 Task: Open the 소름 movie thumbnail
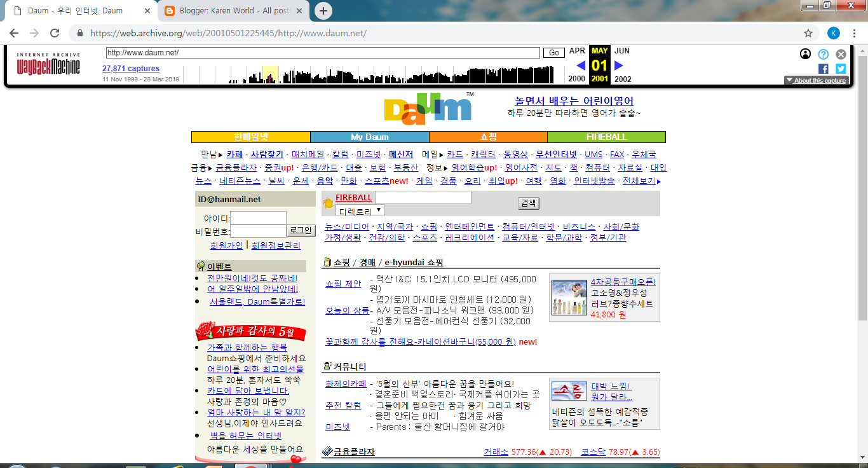(x=569, y=391)
